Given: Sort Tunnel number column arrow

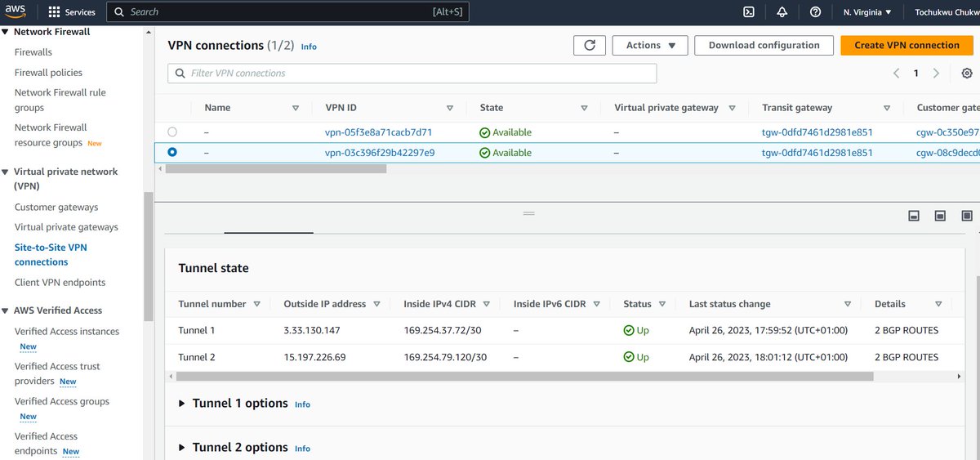Looking at the screenshot, I should [256, 304].
